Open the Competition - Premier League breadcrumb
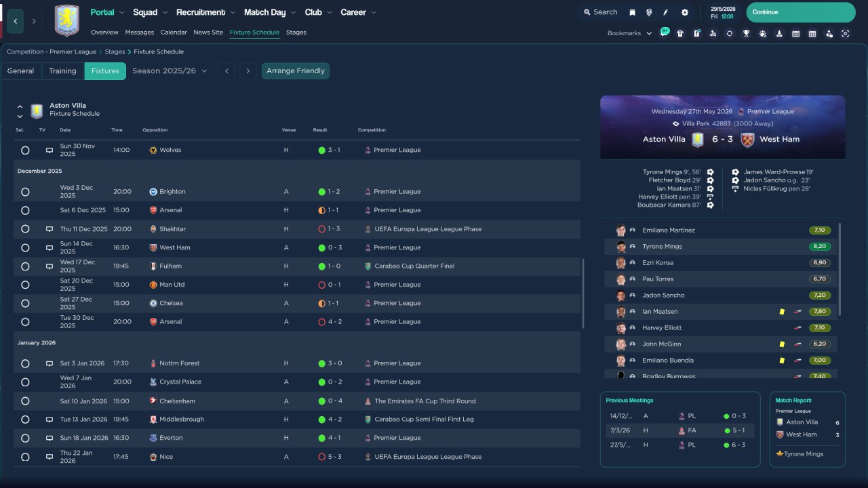Screen dimensions: 868x488 [52, 52]
